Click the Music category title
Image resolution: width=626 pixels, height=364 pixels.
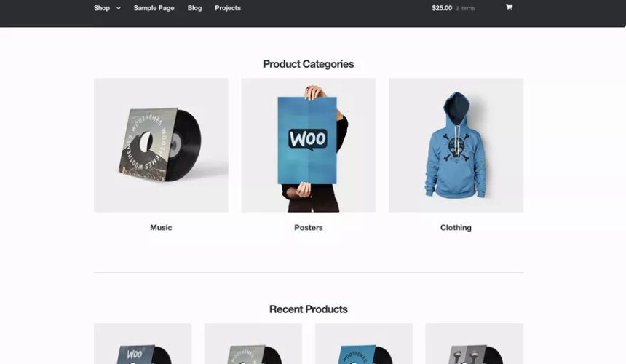161,227
